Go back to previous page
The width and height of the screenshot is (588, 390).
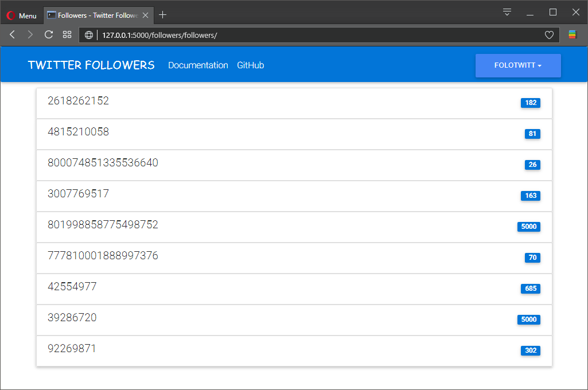coord(12,35)
